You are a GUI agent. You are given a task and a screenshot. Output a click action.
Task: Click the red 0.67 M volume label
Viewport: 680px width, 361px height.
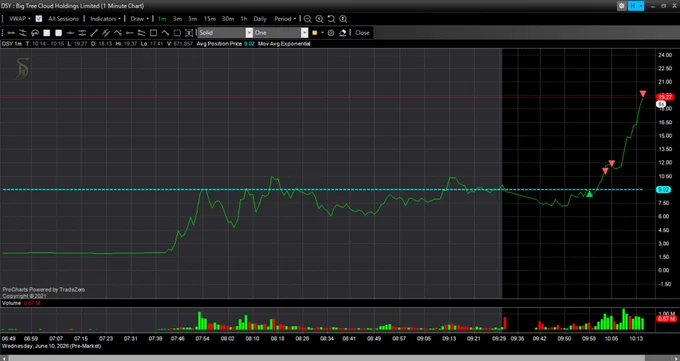666,319
